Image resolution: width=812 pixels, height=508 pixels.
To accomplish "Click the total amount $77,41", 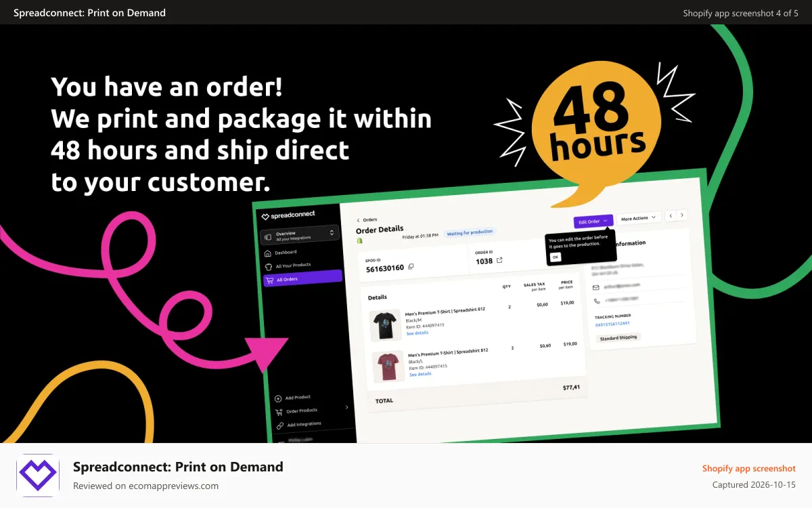I will click(571, 388).
